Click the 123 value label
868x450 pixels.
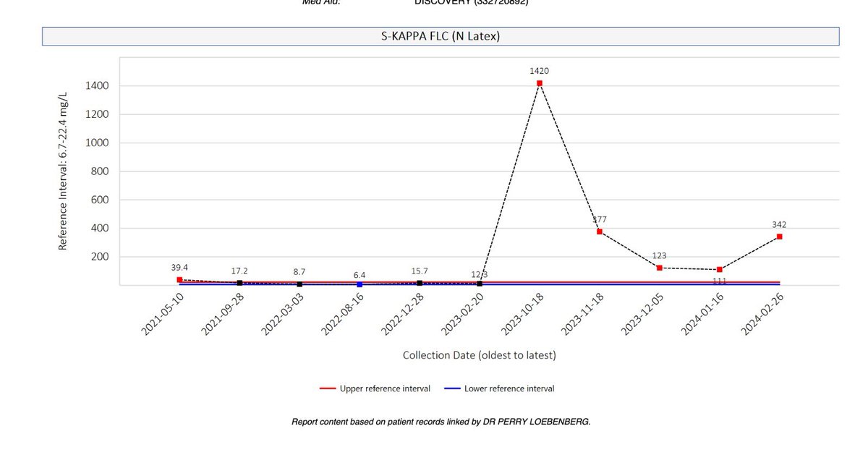[x=659, y=255]
